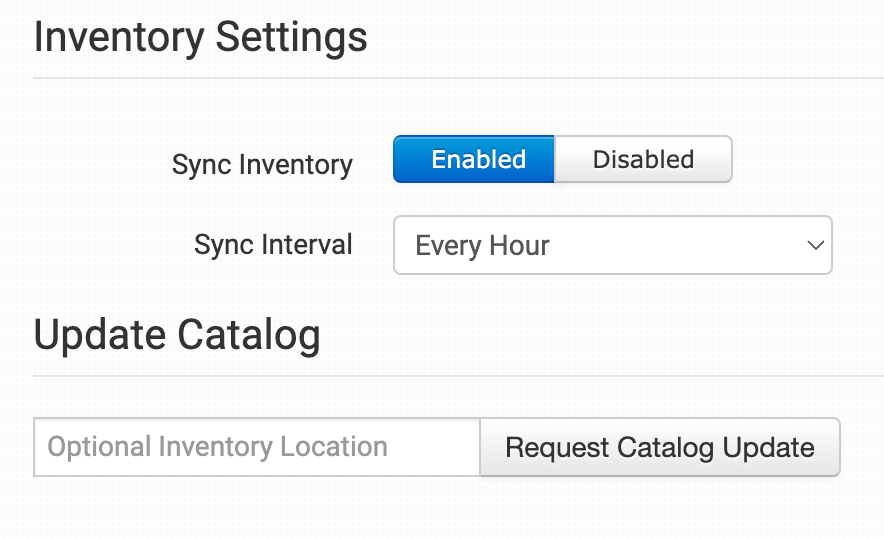The width and height of the screenshot is (884, 539).
Task: Open the Sync Interval dropdown
Action: (x=612, y=245)
